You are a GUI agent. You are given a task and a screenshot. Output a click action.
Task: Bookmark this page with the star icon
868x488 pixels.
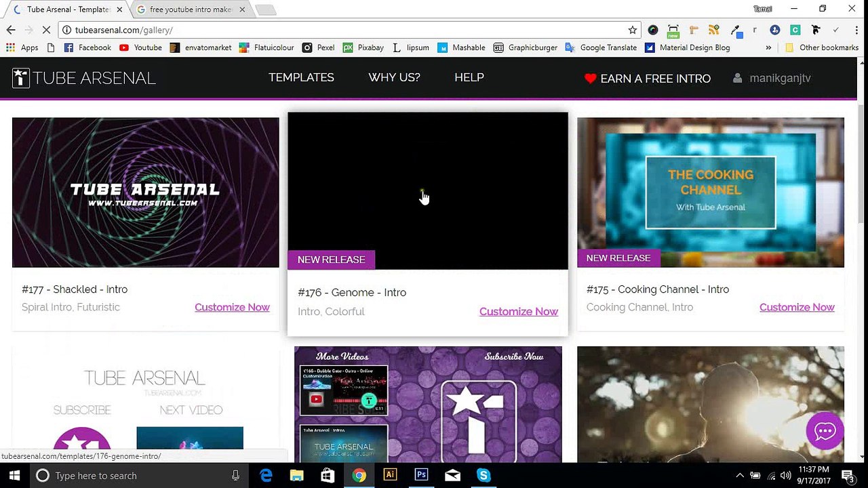(633, 30)
